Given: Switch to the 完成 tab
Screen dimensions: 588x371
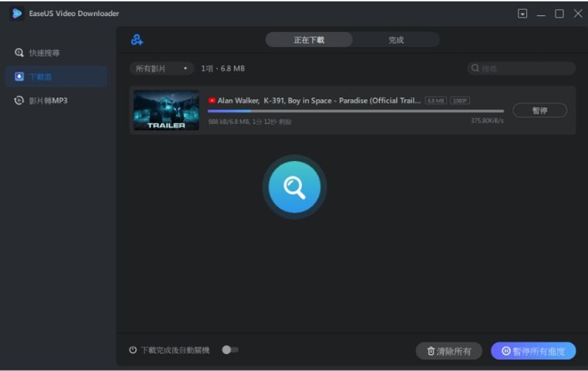Looking at the screenshot, I should point(396,40).
